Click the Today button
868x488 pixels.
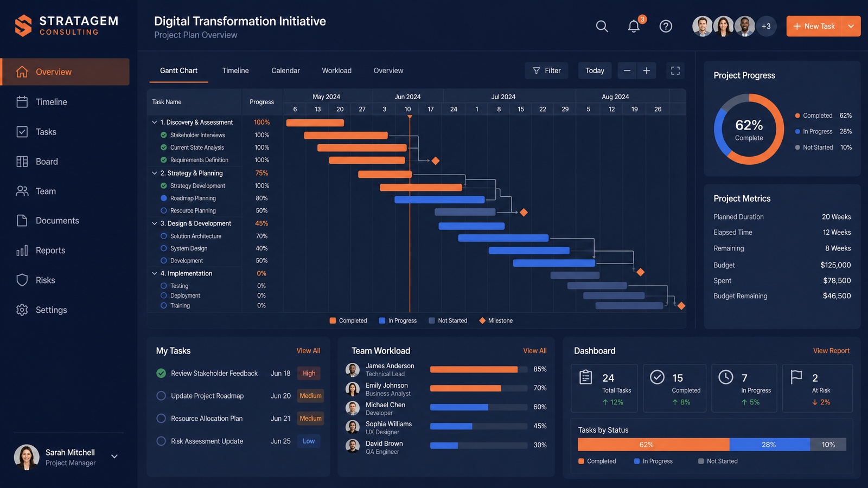pyautogui.click(x=595, y=70)
